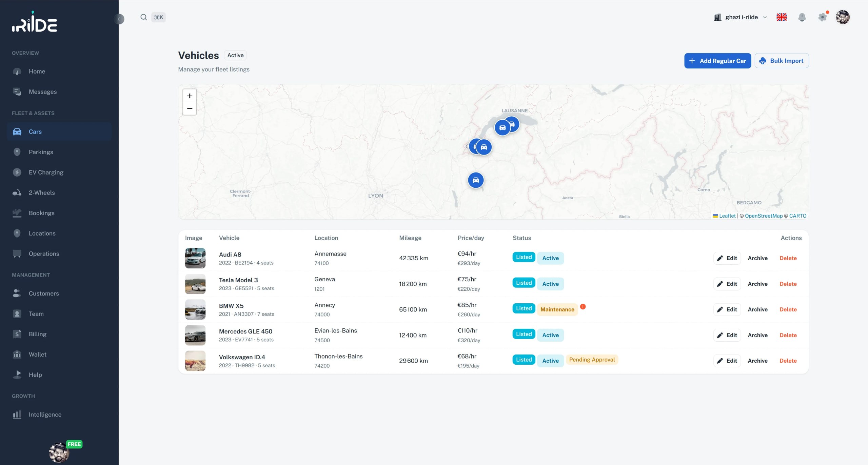
Task: Click the Locations pin icon
Action: (17, 234)
